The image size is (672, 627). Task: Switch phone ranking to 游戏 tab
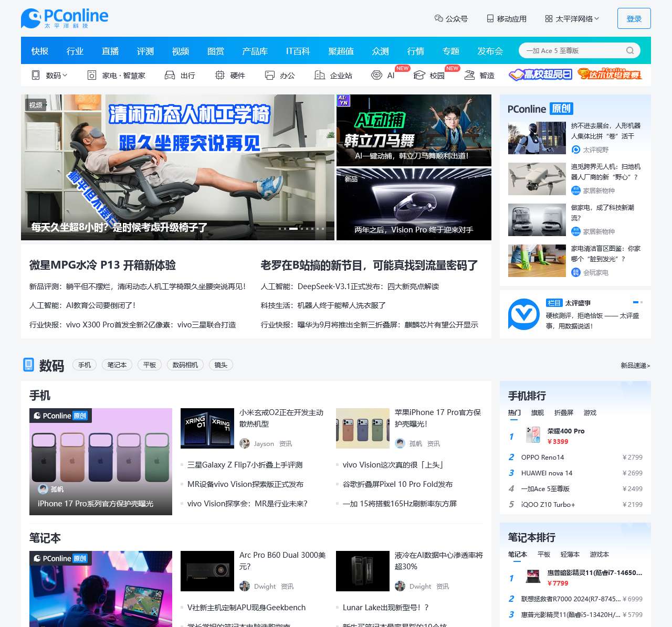click(590, 412)
